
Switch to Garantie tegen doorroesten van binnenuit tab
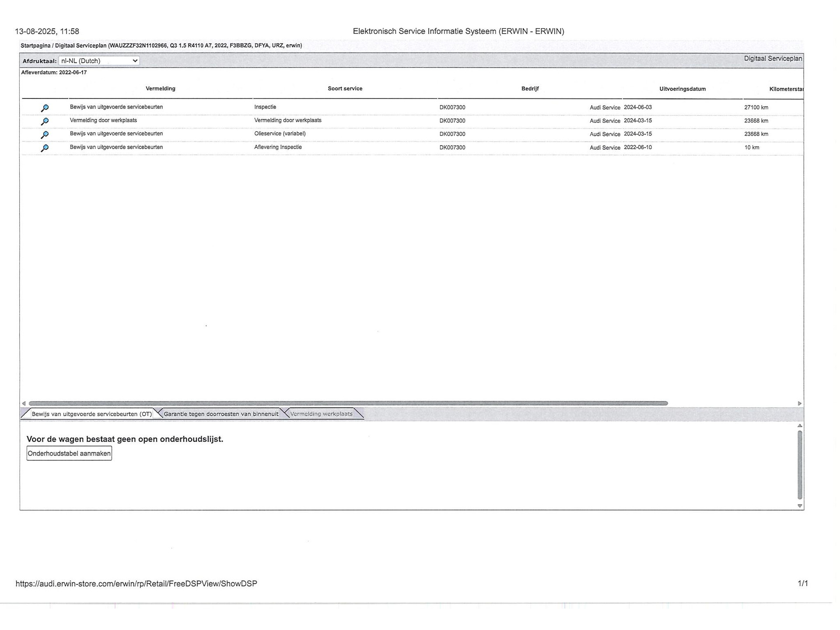[221, 414]
